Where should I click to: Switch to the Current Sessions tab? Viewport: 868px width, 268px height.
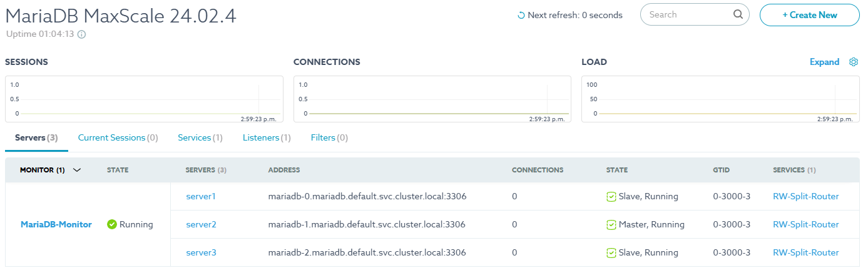(x=118, y=137)
